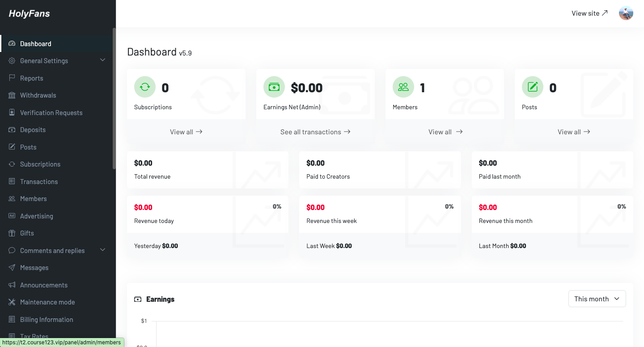Click the Revenue this week label
The image size is (644, 347).
click(331, 221)
